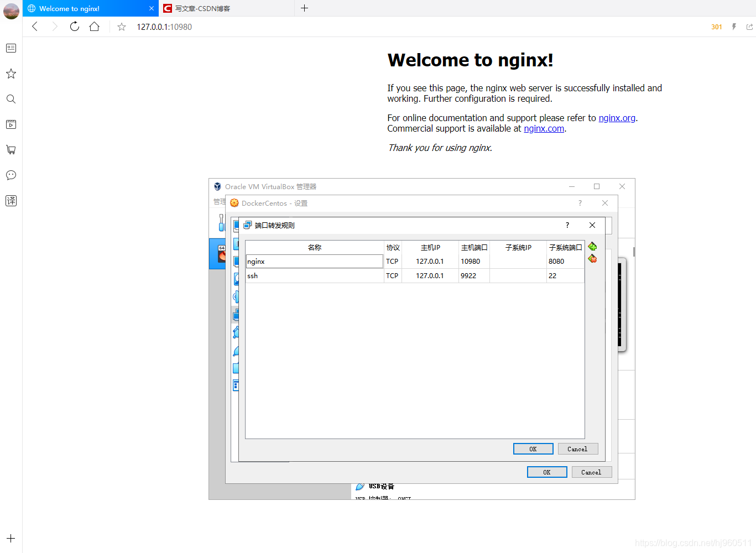Close the Welcome to nginx! tab
The height and width of the screenshot is (553, 756).
tap(152, 8)
